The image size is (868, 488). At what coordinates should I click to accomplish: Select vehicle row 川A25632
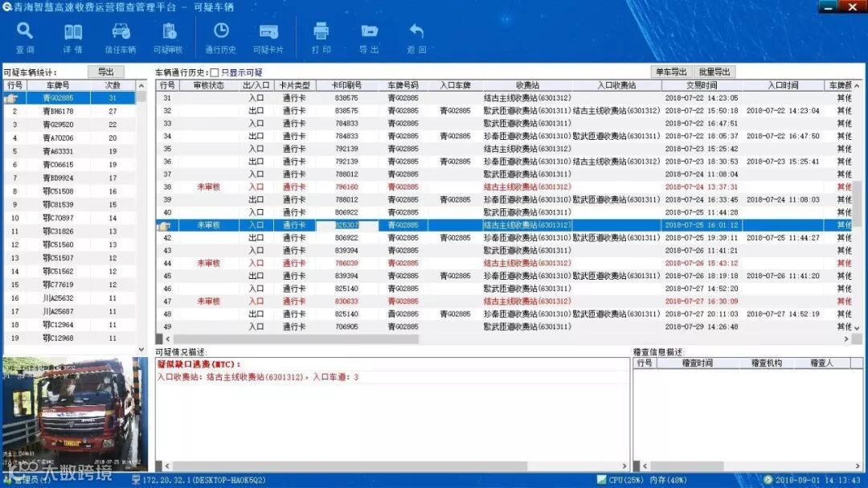coord(69,298)
